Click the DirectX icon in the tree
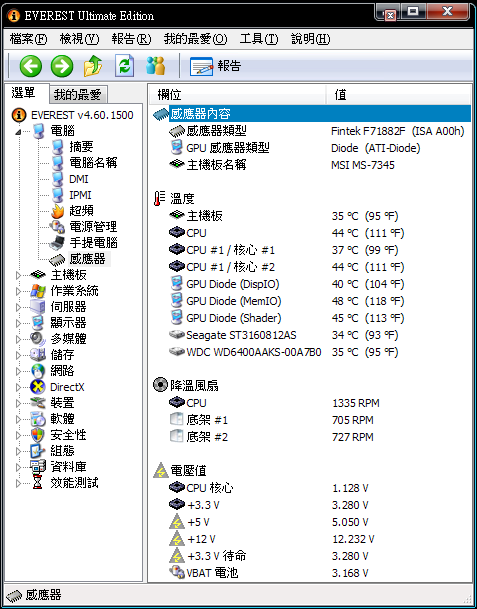Screen dimensions: 477x609 (38, 387)
